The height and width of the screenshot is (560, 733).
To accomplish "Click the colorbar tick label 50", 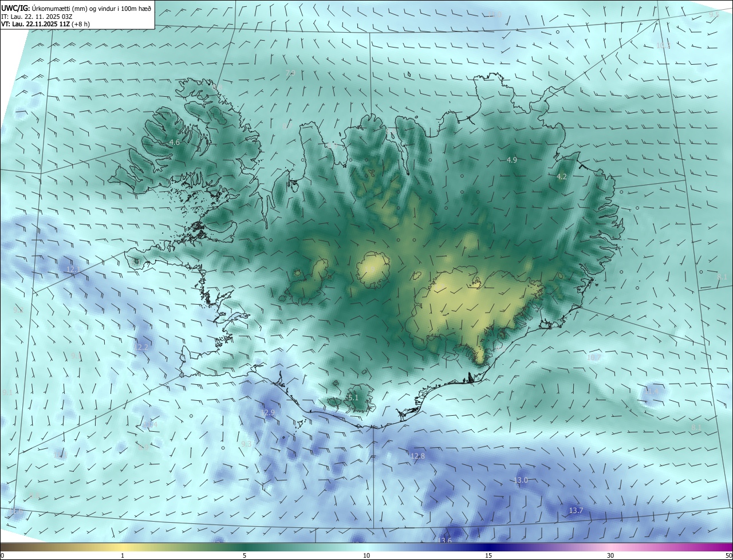I will pos(728,555).
